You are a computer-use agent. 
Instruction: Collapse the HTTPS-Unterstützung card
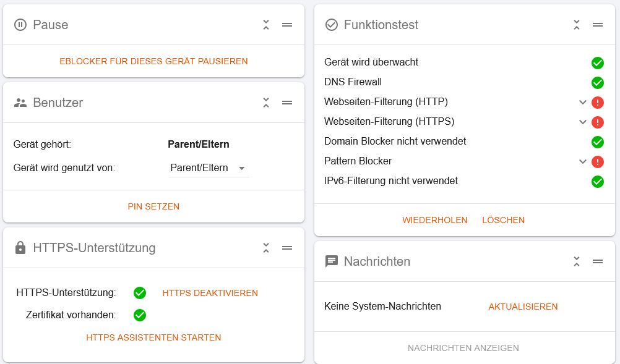(266, 248)
